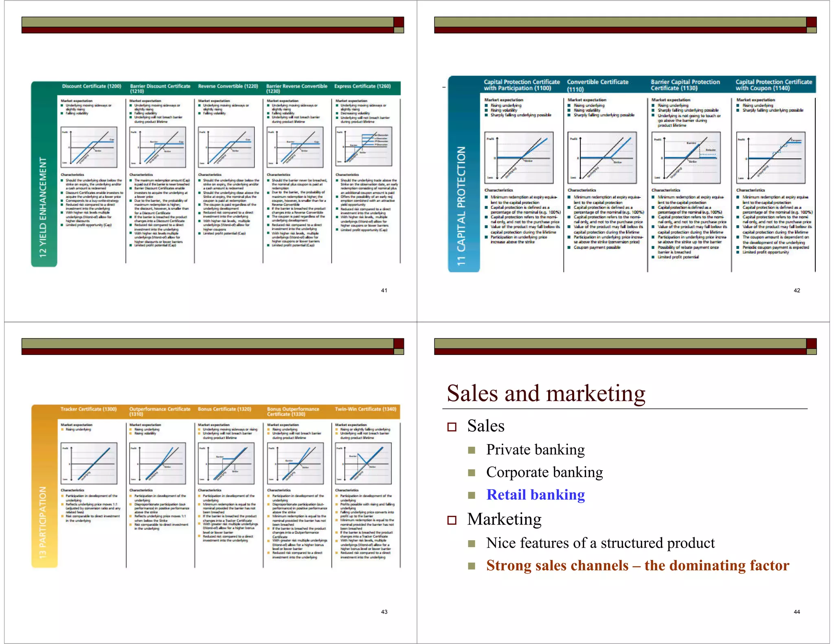The width and height of the screenshot is (834, 644).
Task: Click the Reverse Convertible (1220) heading
Action: (x=228, y=86)
